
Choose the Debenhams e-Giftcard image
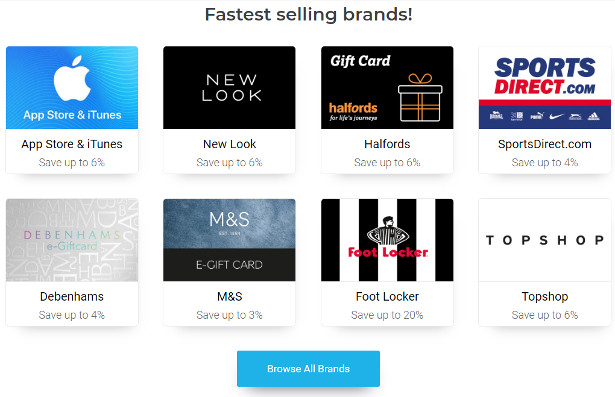coord(72,240)
